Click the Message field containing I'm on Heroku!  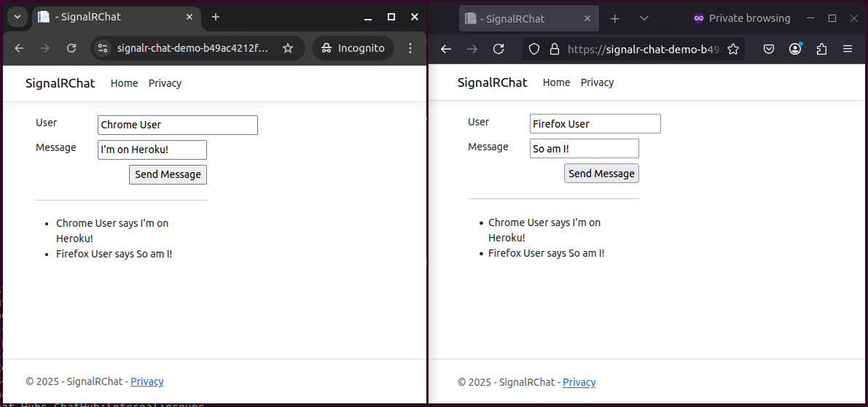152,150
